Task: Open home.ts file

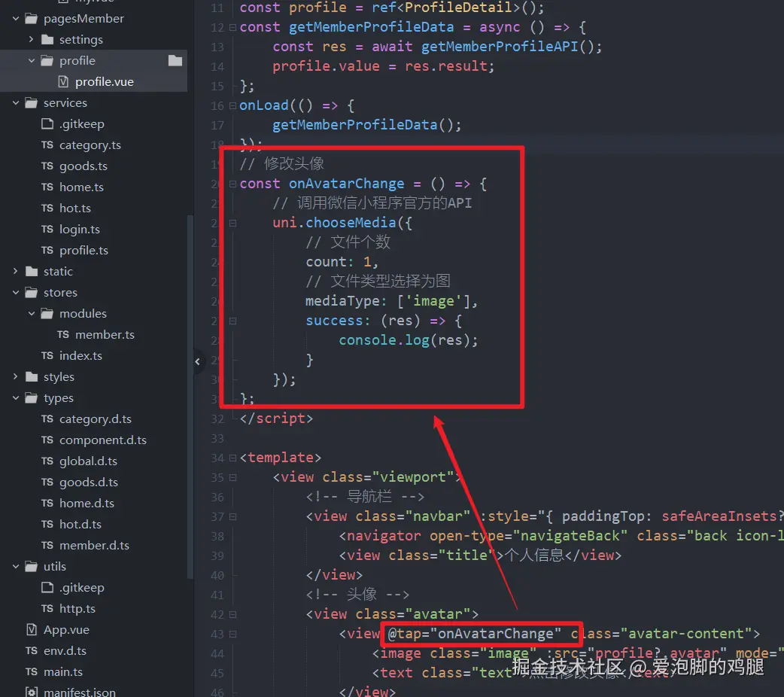Action: click(x=81, y=187)
